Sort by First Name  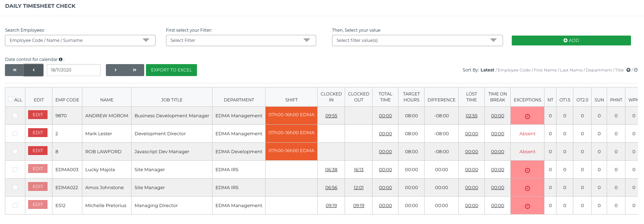(545, 70)
